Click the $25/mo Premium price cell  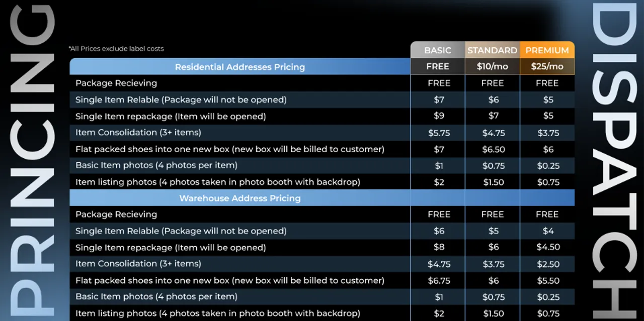tap(547, 66)
